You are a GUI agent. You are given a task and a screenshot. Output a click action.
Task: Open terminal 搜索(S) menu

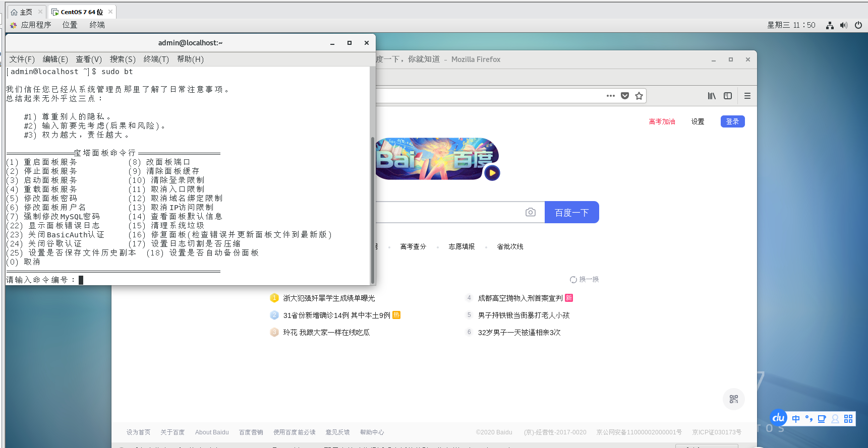[x=123, y=59]
